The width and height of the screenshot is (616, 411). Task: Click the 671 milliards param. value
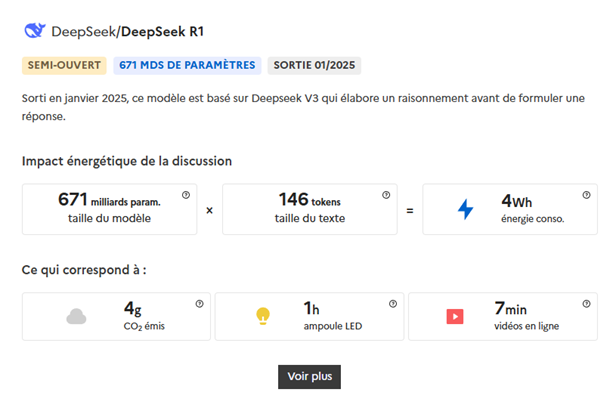coord(110,200)
